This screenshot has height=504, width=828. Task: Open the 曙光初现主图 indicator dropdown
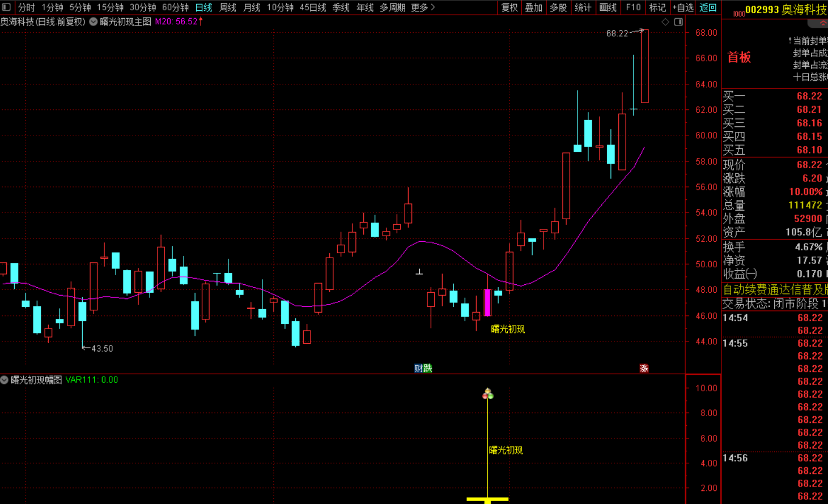[x=94, y=22]
